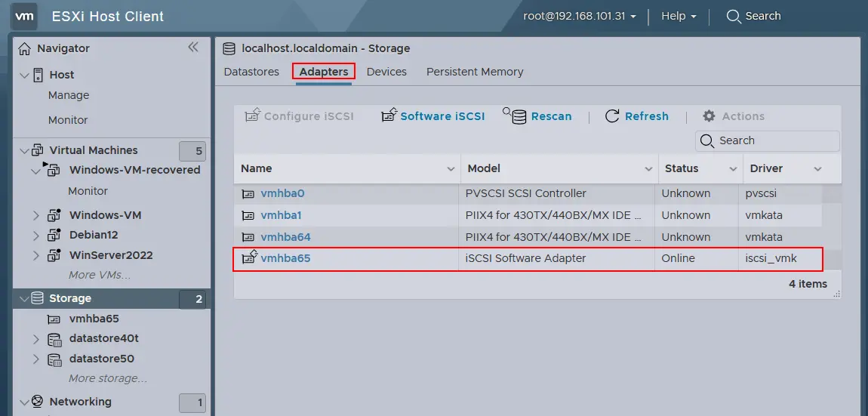Open the Name column dropdown arrow
Image resolution: width=868 pixels, height=416 pixels.
451,169
